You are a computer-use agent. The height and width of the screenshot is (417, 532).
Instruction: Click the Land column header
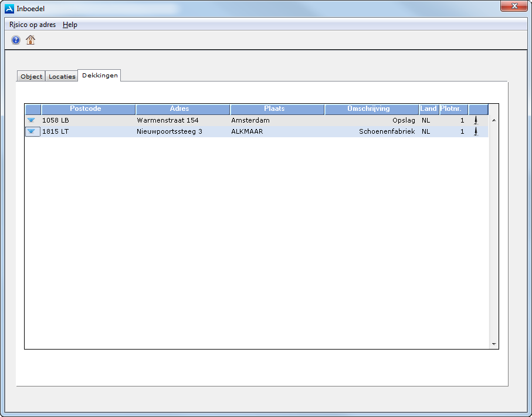click(428, 109)
